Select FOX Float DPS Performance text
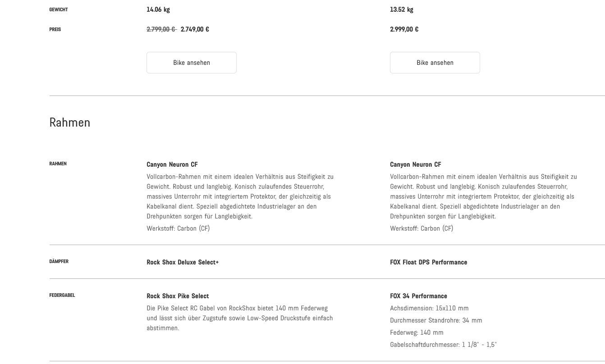Screen dimensions: 605x364 [428, 262]
